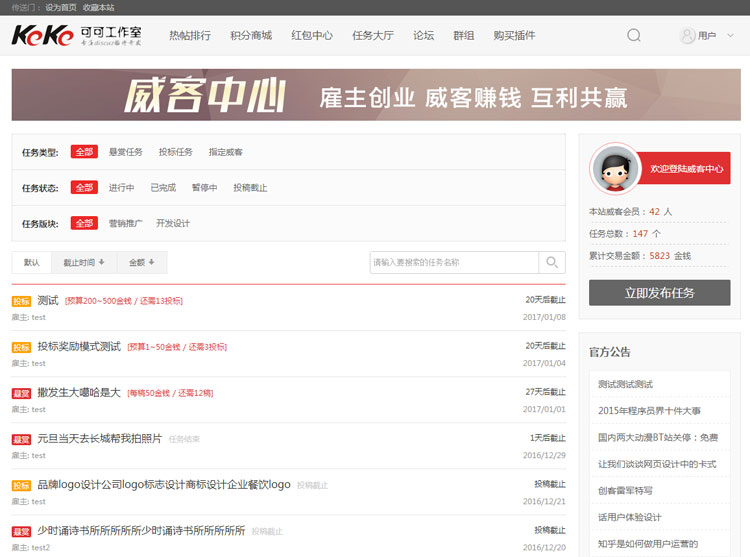Click employer test2 under 少时诵诗书 task
750x557 pixels.
point(41,547)
